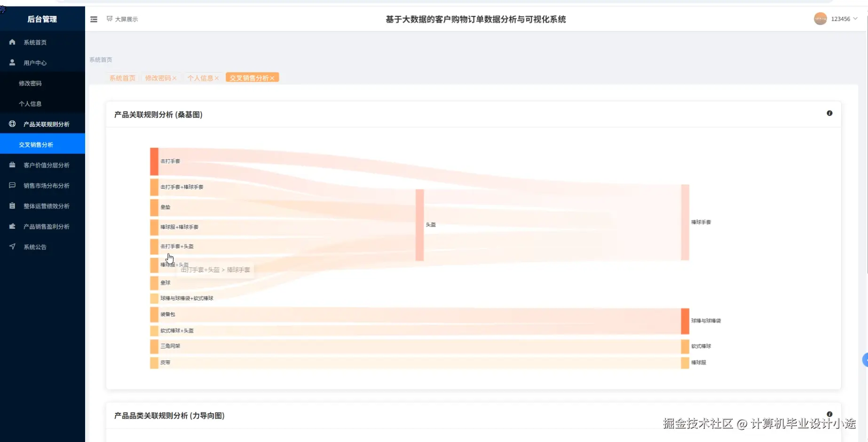Click the info icon on 桑基图 panel

[829, 113]
